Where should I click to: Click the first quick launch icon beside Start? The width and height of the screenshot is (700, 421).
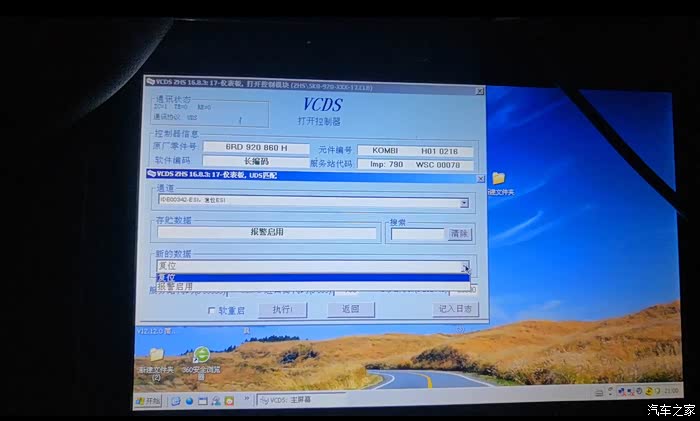pos(174,400)
